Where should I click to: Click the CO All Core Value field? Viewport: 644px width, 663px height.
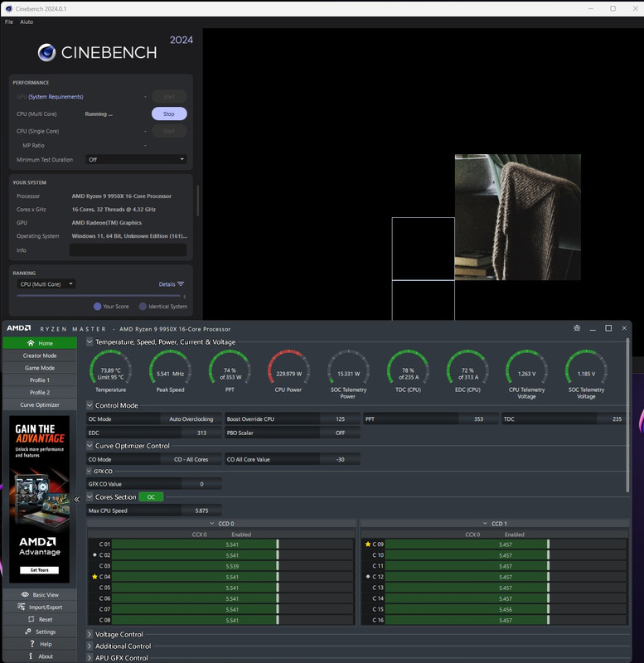[x=340, y=459]
